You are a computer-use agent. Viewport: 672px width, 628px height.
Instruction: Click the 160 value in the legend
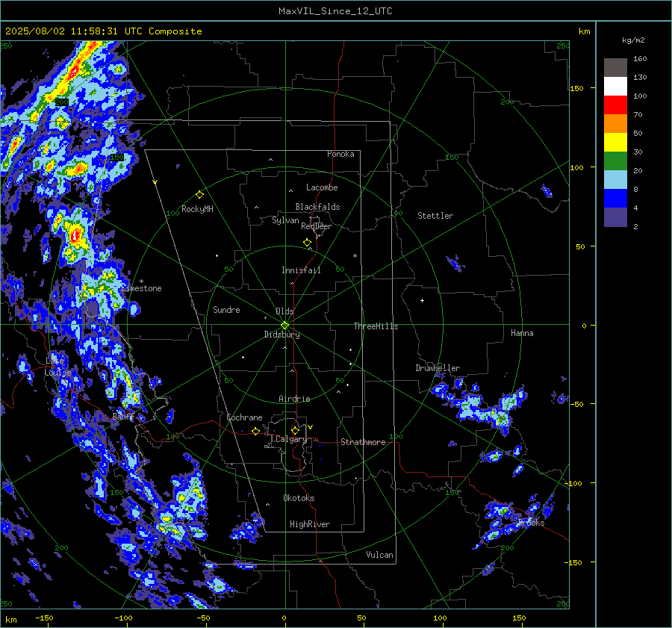pos(640,59)
